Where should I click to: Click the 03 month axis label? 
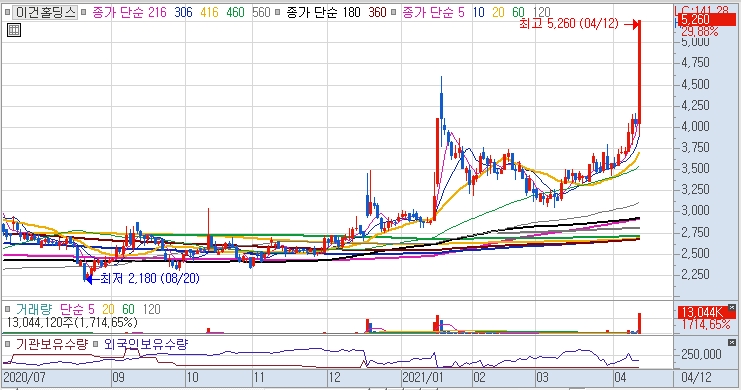point(543,377)
